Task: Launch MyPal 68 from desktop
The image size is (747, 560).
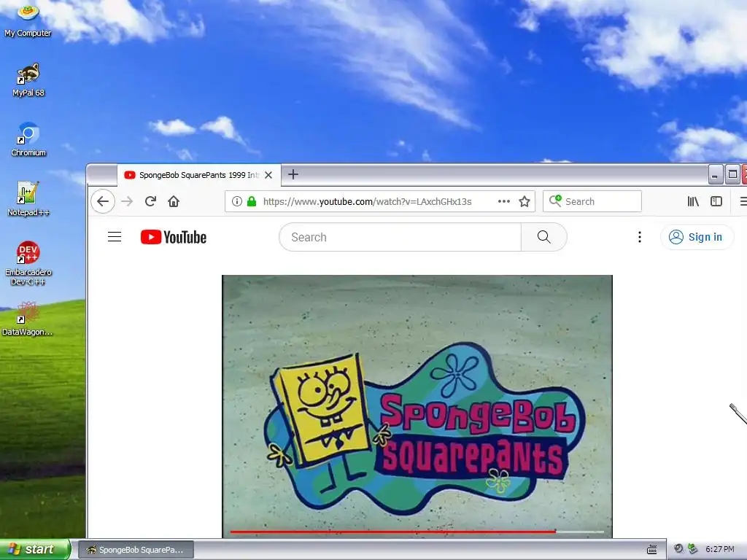Action: [x=28, y=79]
